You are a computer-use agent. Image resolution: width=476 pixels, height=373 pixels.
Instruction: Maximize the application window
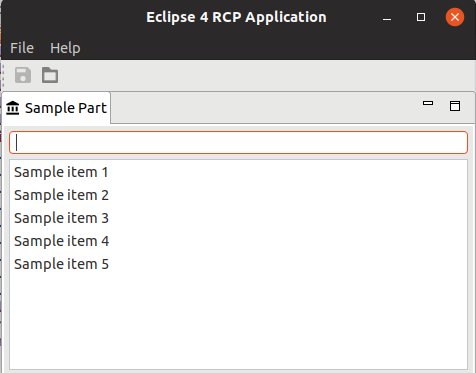(421, 17)
